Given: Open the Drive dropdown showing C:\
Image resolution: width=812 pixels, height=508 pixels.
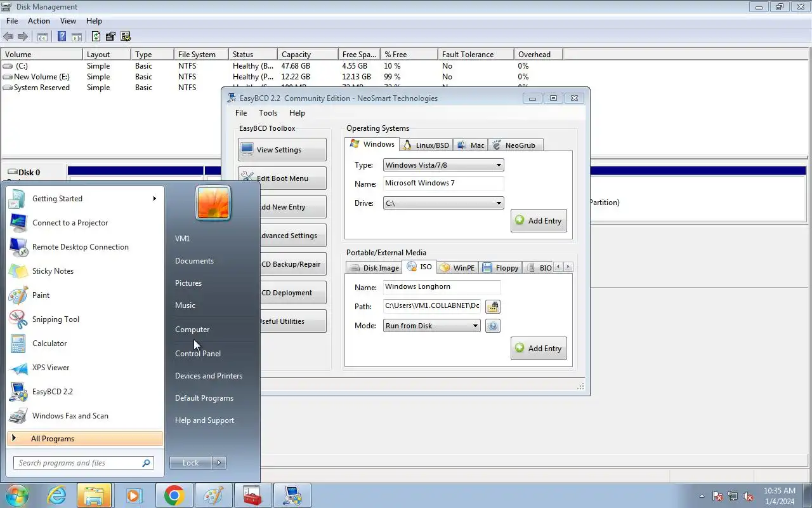Looking at the screenshot, I should click(443, 203).
